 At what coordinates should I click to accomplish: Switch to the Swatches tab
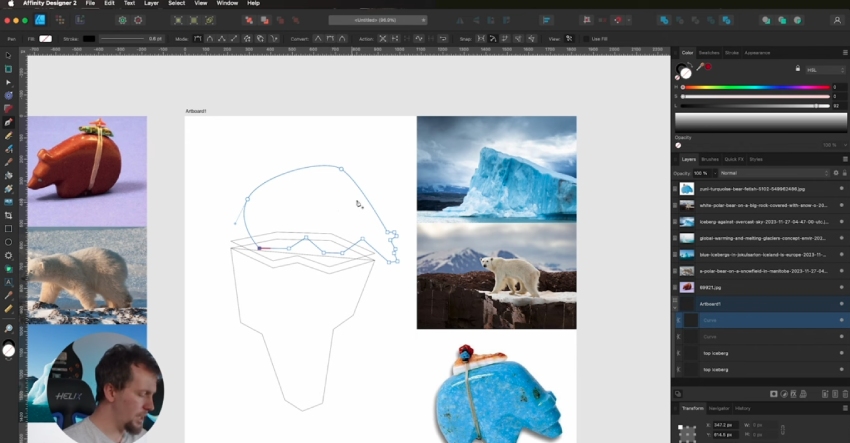pos(708,52)
